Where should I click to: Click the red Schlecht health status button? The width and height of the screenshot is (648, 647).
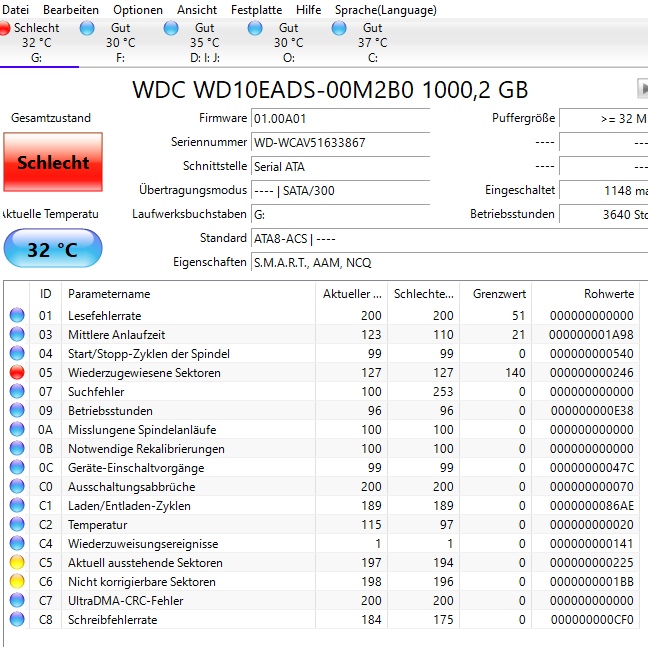click(x=53, y=162)
